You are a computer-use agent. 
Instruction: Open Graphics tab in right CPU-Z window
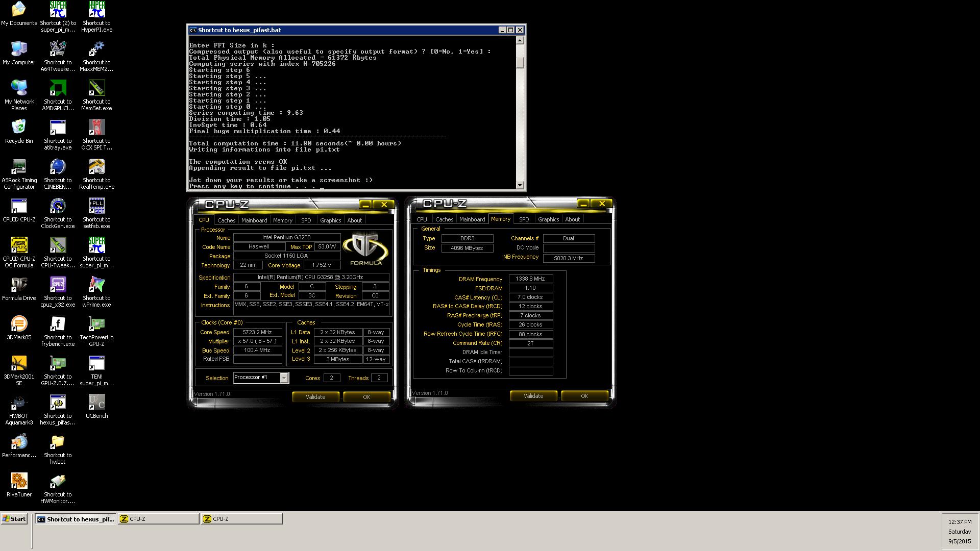click(548, 219)
